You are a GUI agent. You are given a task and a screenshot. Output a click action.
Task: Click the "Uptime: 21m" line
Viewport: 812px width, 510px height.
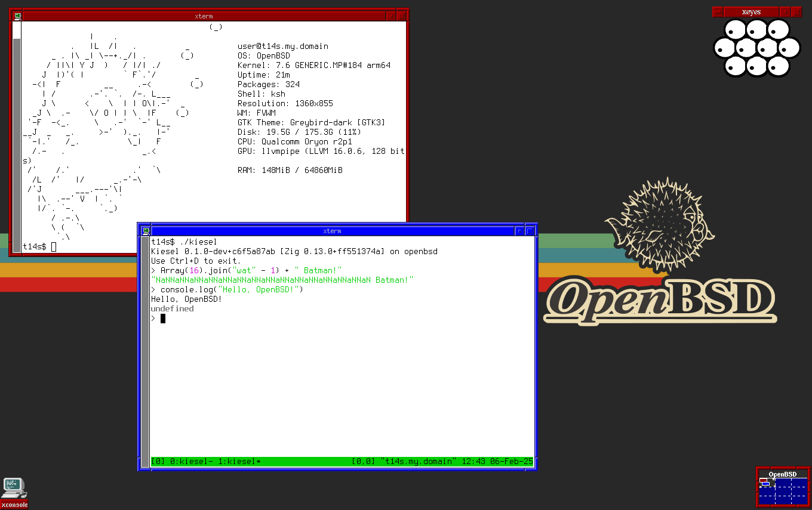click(264, 75)
